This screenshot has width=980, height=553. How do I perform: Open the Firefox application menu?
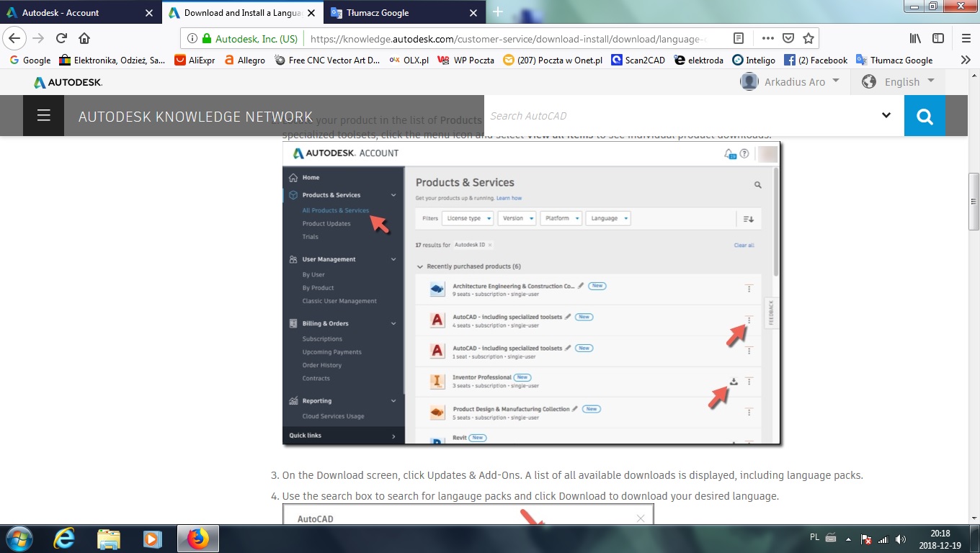point(966,38)
